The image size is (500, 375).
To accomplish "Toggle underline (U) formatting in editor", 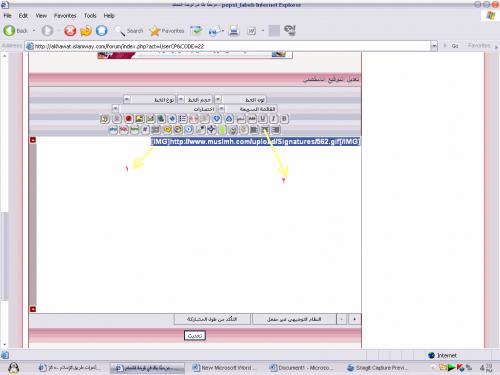I will tap(263, 119).
